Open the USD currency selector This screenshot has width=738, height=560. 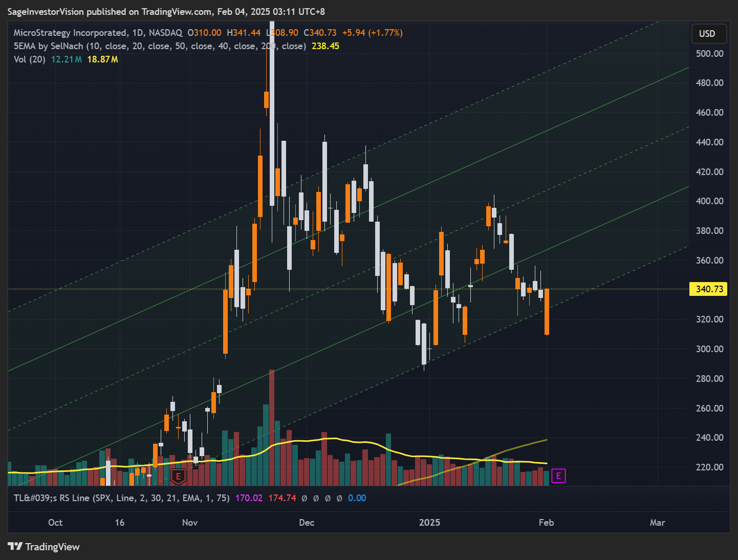point(709,33)
